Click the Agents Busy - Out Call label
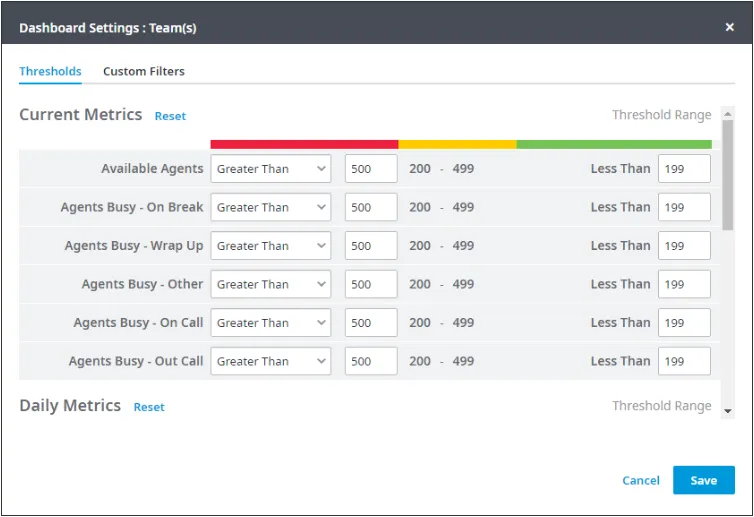 click(x=136, y=361)
